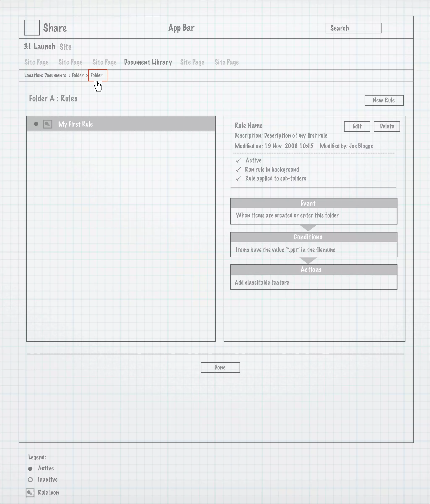Click the active status dot on My First Rule
430x504 pixels.
coord(36,124)
